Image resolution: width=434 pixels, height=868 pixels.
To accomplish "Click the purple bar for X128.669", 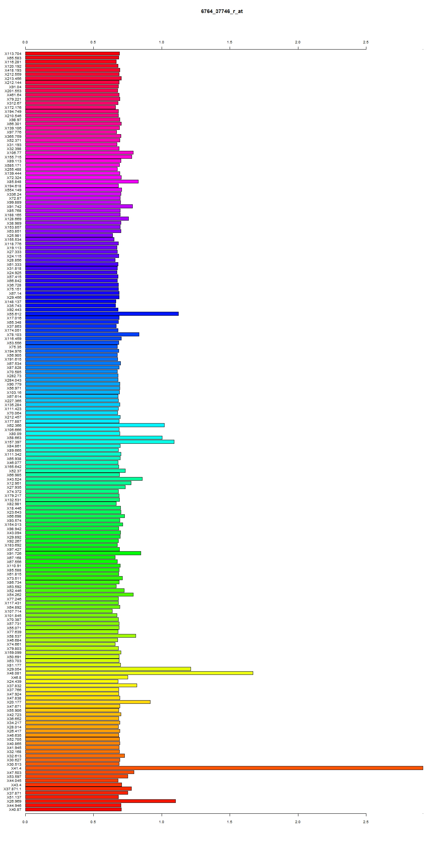I will 77,218.
